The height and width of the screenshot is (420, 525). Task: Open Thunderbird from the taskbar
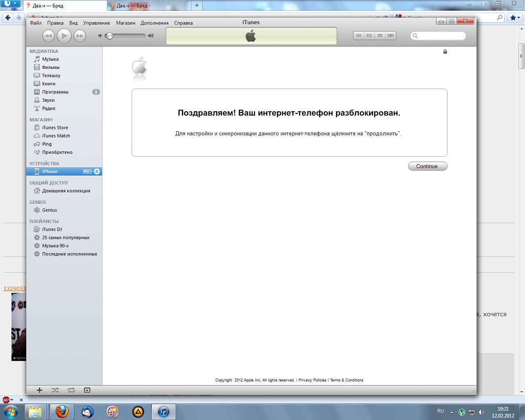(87, 411)
